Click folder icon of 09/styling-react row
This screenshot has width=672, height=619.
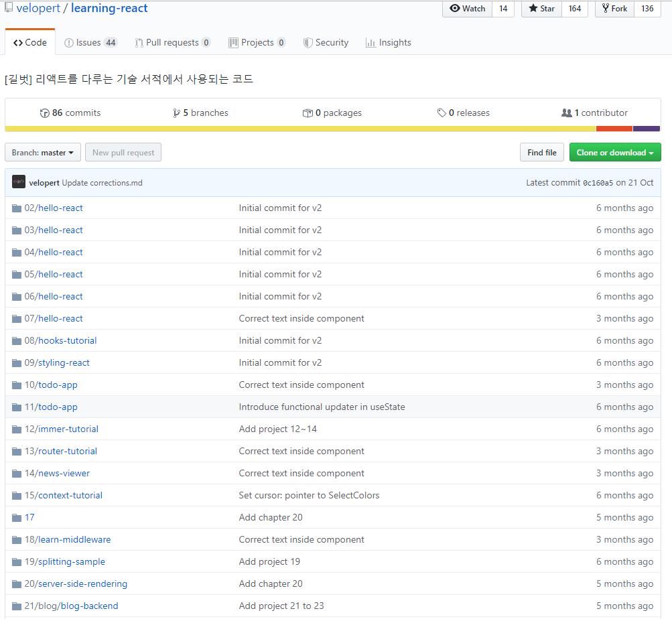pyautogui.click(x=17, y=363)
